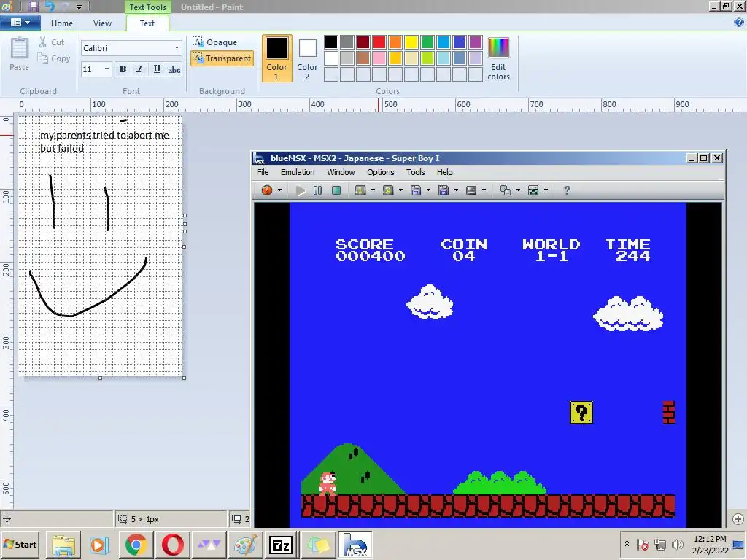The width and height of the screenshot is (747, 560).
Task: Expand the cassette dropdown arrow
Action: [x=484, y=190]
